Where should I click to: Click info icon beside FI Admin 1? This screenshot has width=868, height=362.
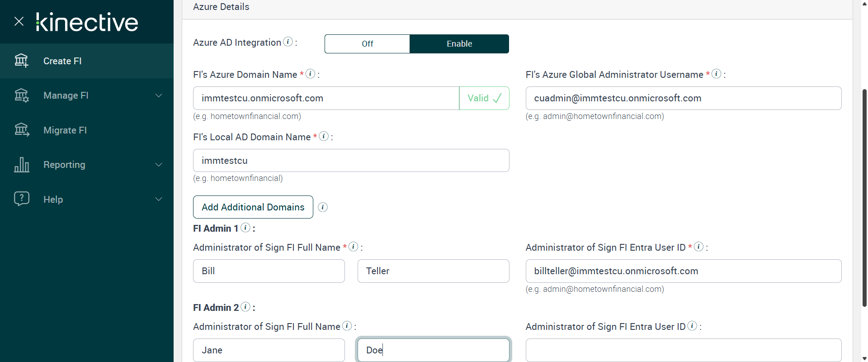(x=245, y=228)
